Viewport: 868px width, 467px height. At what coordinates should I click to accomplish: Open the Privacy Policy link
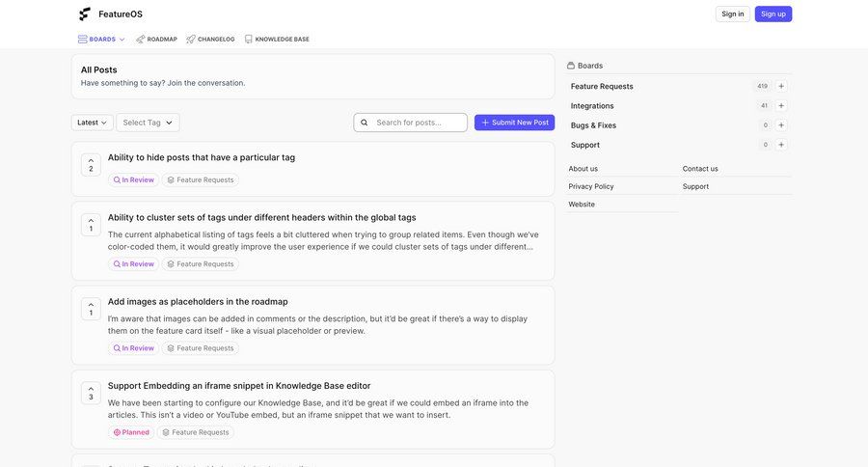[590, 186]
